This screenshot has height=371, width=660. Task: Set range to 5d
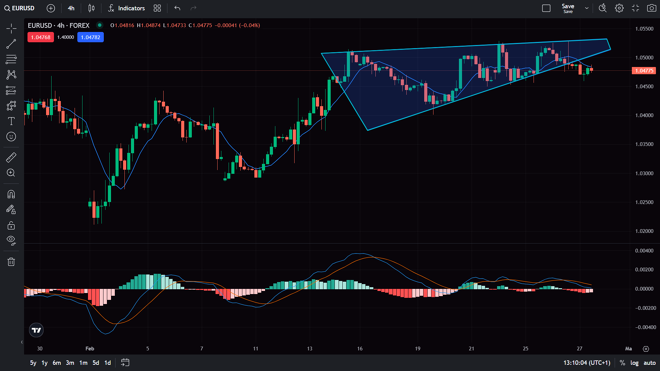click(96, 363)
